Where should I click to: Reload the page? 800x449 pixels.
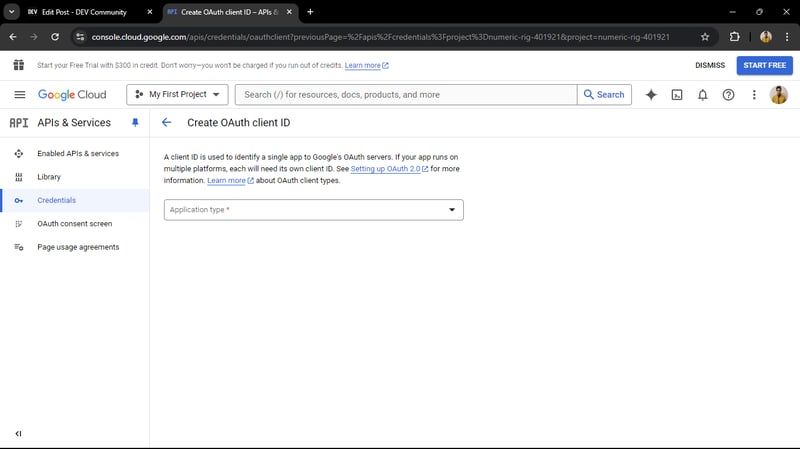pos(55,37)
